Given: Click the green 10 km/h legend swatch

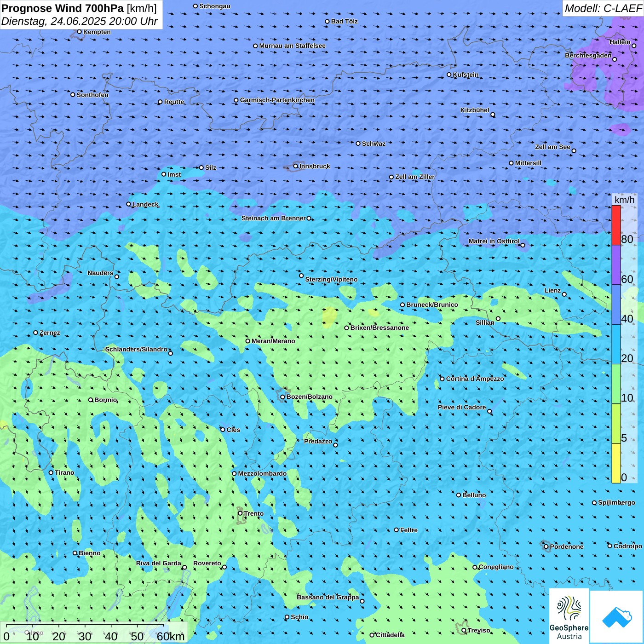Looking at the screenshot, I should pyautogui.click(x=616, y=384).
